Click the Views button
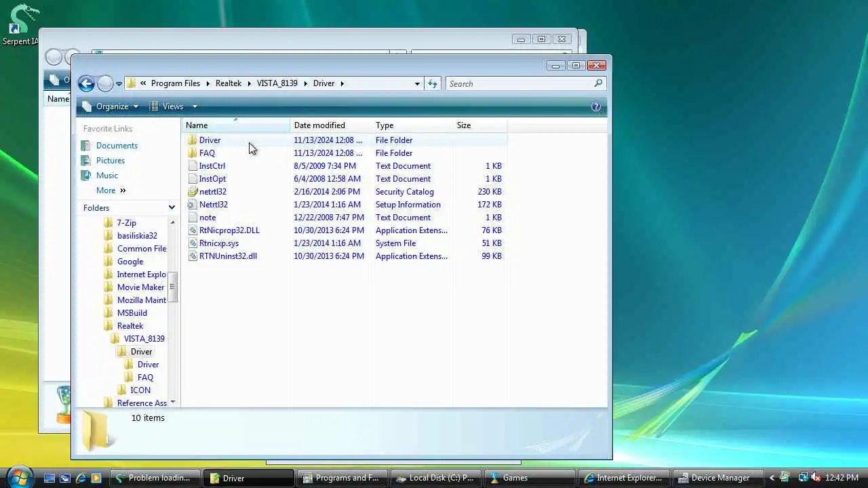The height and width of the screenshot is (488, 868). pos(166,106)
